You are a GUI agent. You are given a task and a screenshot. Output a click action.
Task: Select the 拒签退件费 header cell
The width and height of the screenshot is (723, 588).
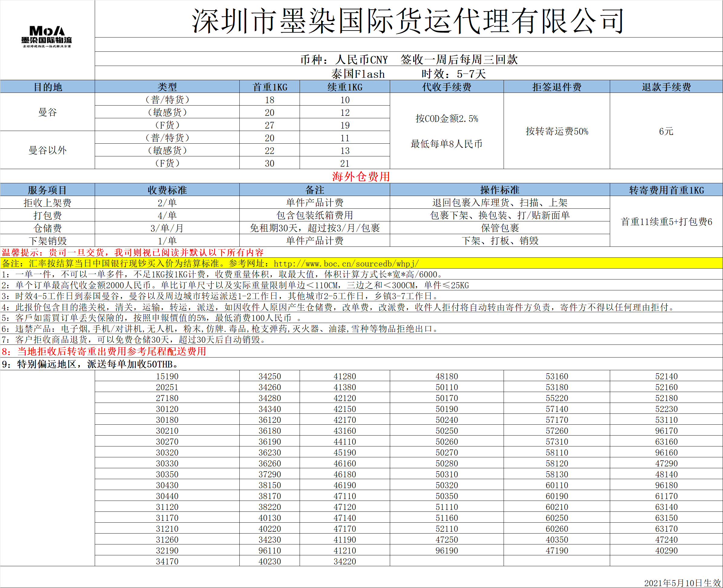[x=556, y=87]
